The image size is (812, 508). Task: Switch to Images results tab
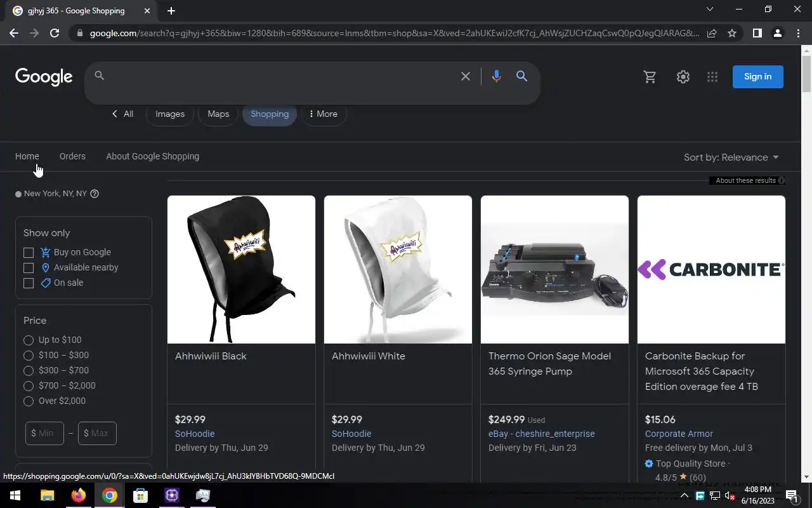click(170, 114)
